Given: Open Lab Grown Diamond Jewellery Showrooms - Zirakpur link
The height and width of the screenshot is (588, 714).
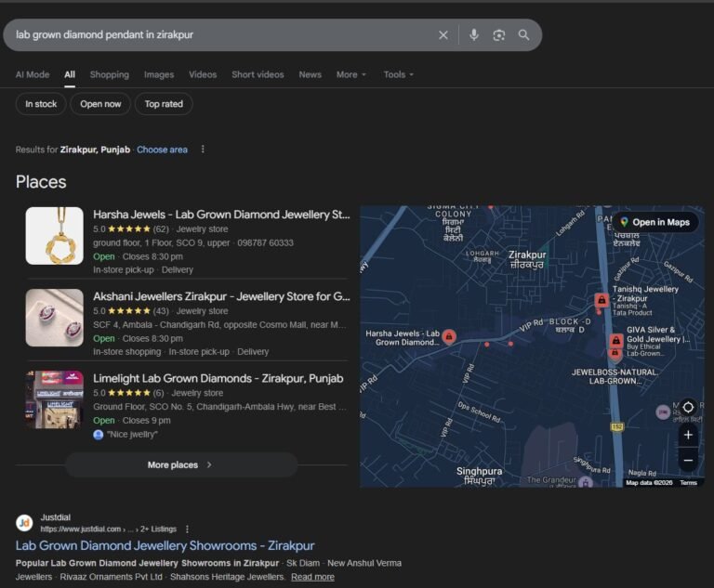Looking at the screenshot, I should point(165,545).
